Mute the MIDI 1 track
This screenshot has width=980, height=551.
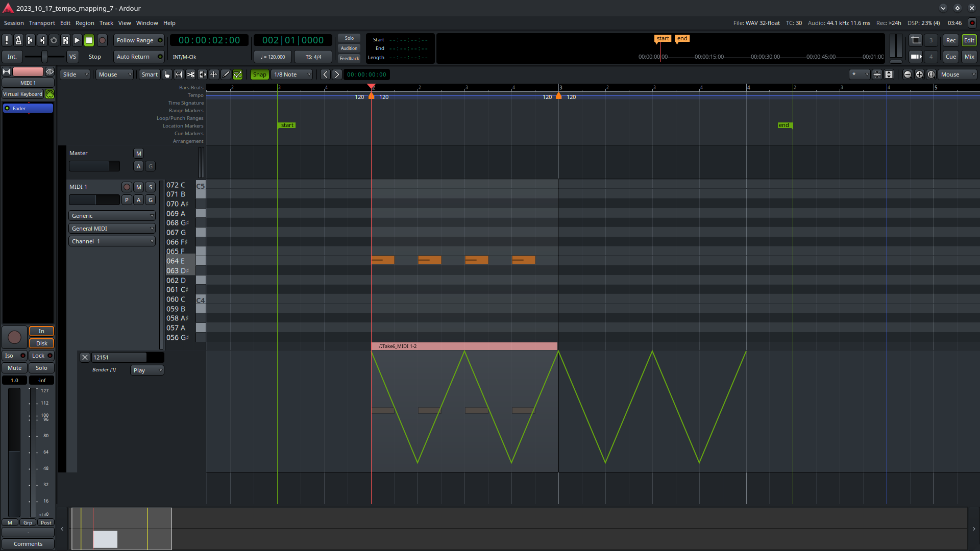point(139,187)
